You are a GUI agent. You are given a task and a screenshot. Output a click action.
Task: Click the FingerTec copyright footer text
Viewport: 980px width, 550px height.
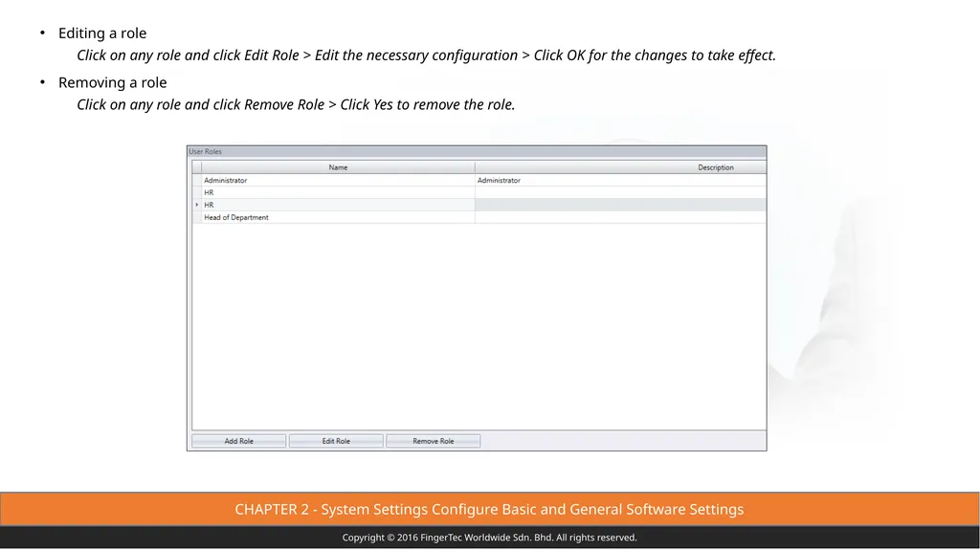tap(489, 538)
